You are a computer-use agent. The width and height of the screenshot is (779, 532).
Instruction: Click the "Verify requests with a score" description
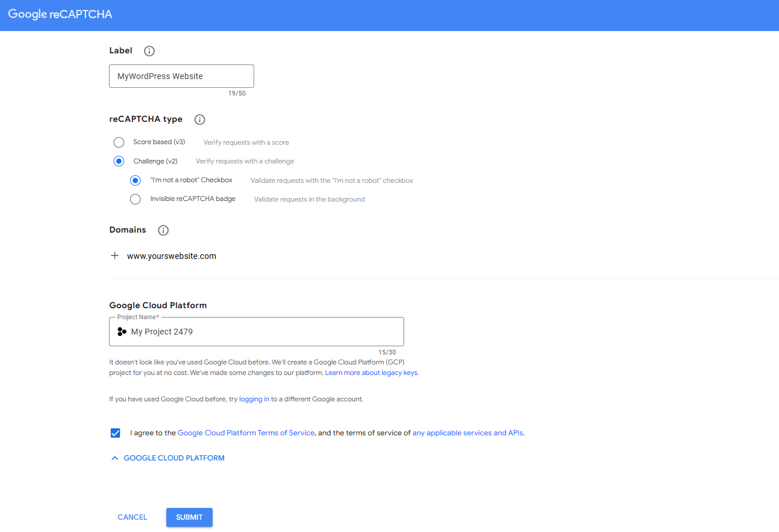tap(246, 142)
